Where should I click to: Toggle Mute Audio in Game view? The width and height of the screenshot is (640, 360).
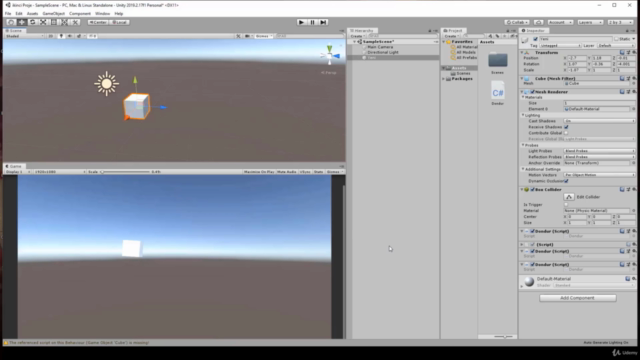click(287, 172)
